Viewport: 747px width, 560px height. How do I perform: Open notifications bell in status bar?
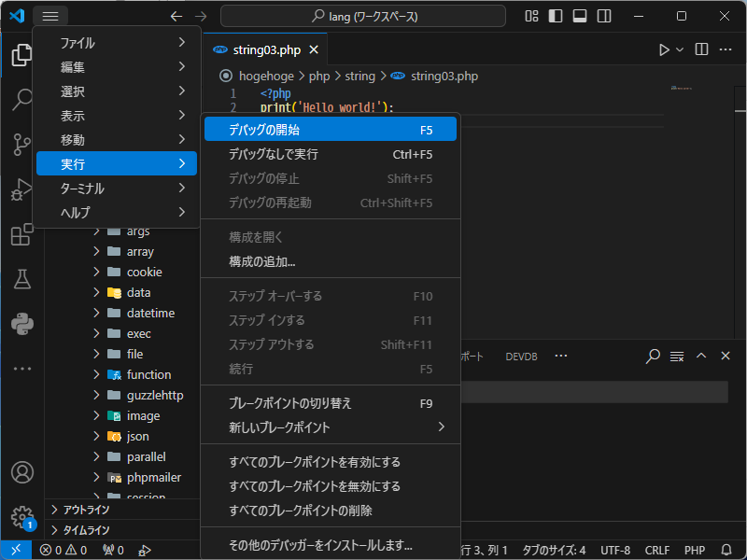tap(726, 551)
